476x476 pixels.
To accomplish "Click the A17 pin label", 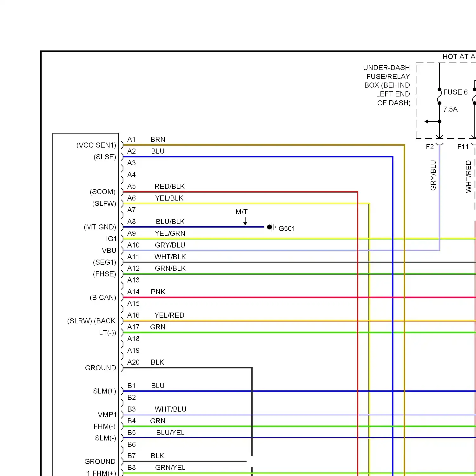I will click(133, 327).
